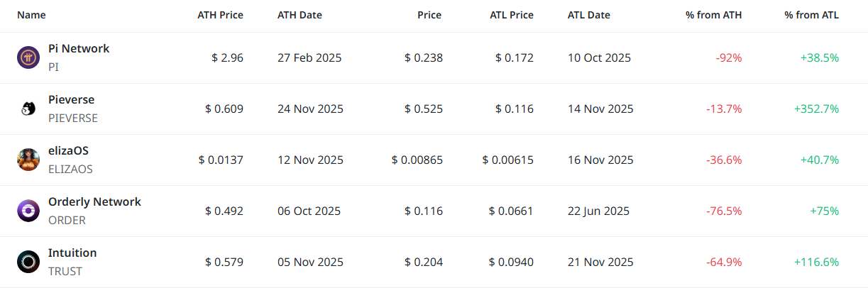Screen dimensions: 868x288
Task: Sort table by Name column header
Action: 31,15
